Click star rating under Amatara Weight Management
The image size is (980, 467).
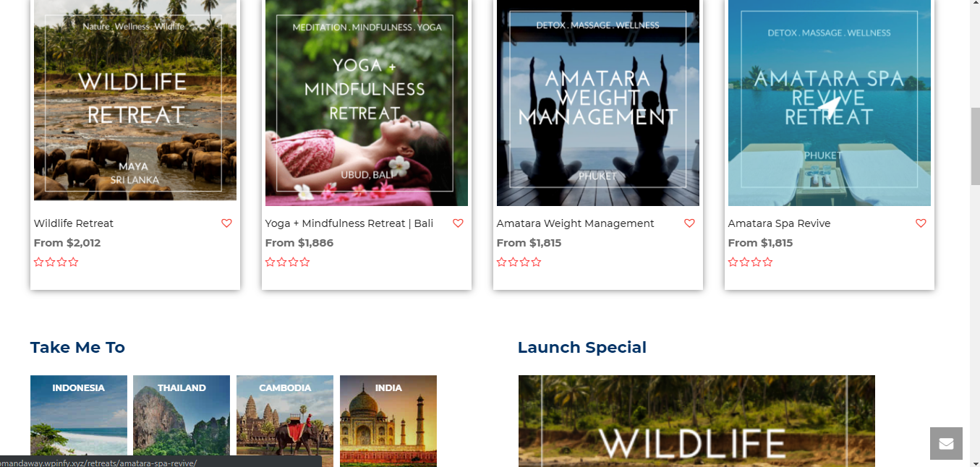pyautogui.click(x=519, y=262)
